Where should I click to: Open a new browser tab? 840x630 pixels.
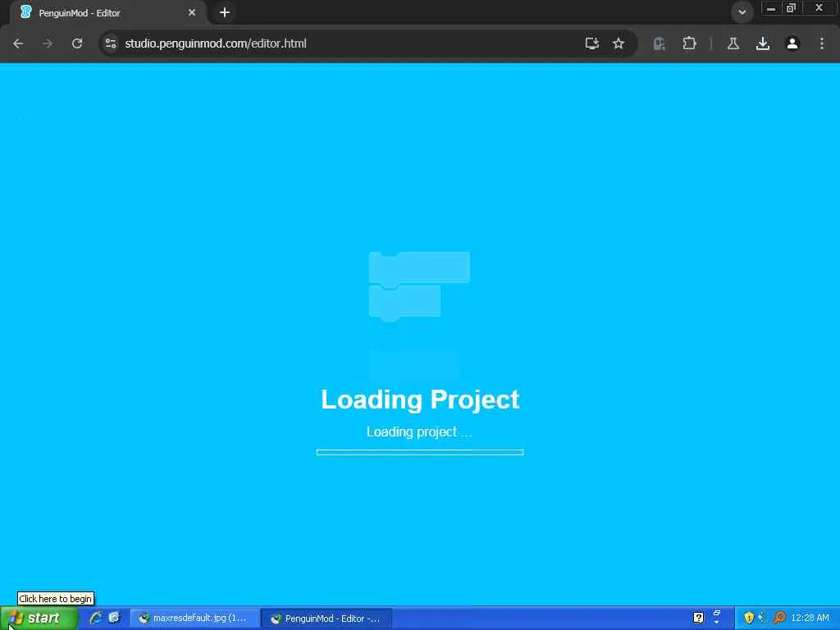pos(225,12)
